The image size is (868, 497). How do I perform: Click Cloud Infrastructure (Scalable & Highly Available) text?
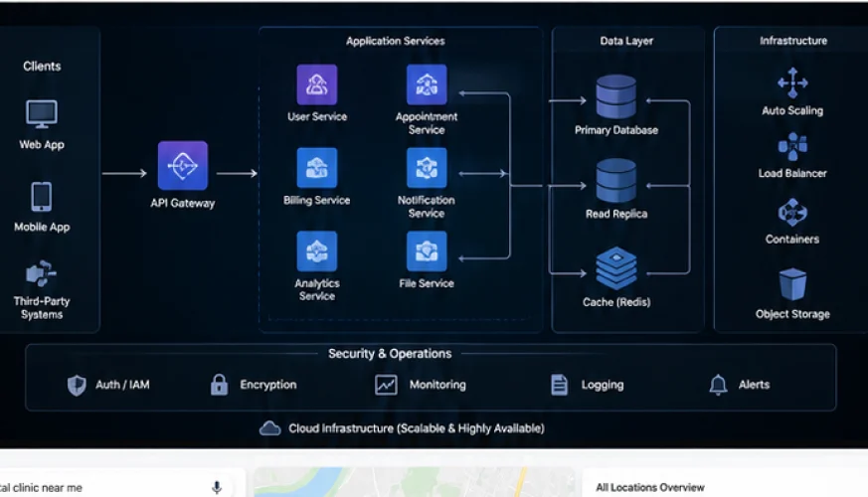click(x=417, y=428)
